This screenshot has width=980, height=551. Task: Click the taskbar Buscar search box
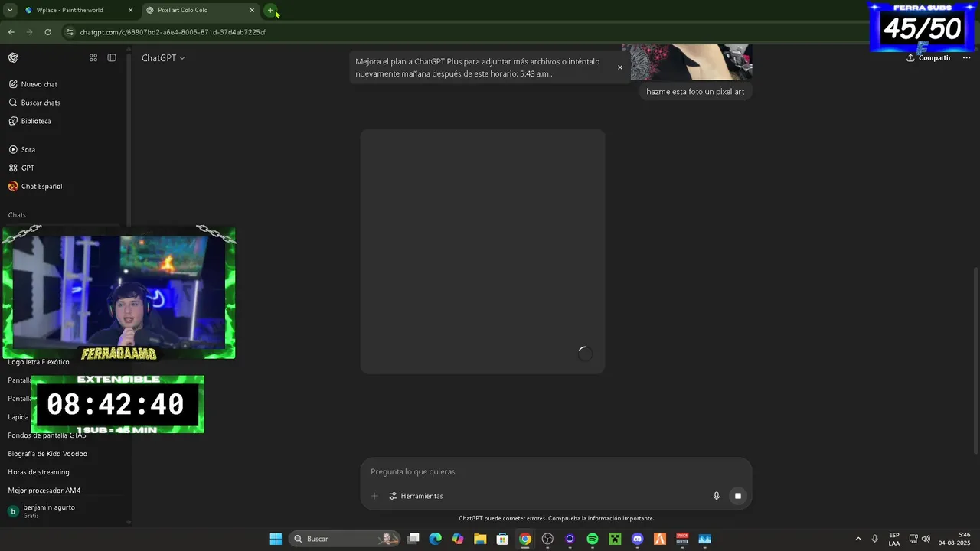point(345,539)
